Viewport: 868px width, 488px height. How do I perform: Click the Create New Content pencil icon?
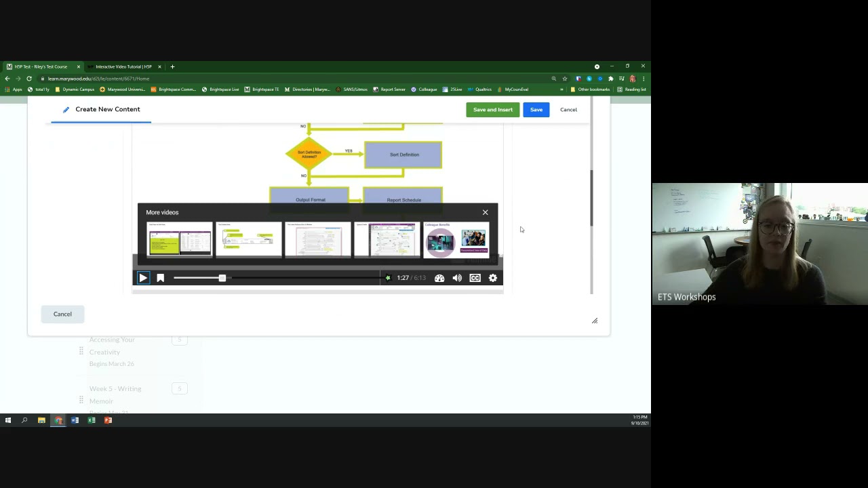[66, 109]
